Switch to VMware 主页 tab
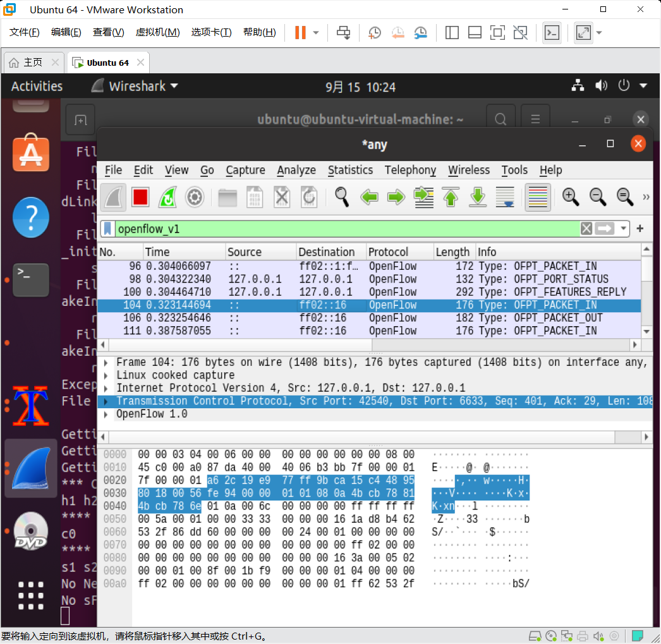Viewport: 661px width, 644px height. [x=33, y=63]
